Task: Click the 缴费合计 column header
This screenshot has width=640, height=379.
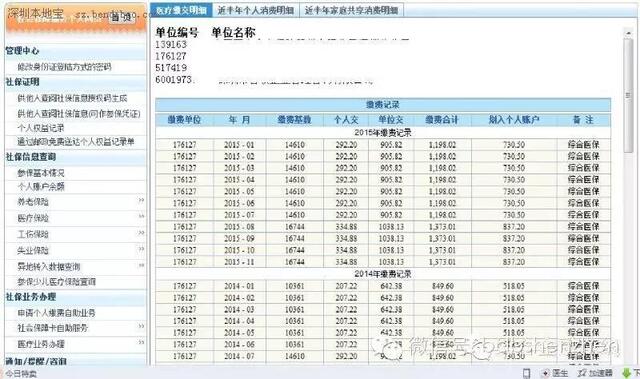Action: tap(442, 120)
